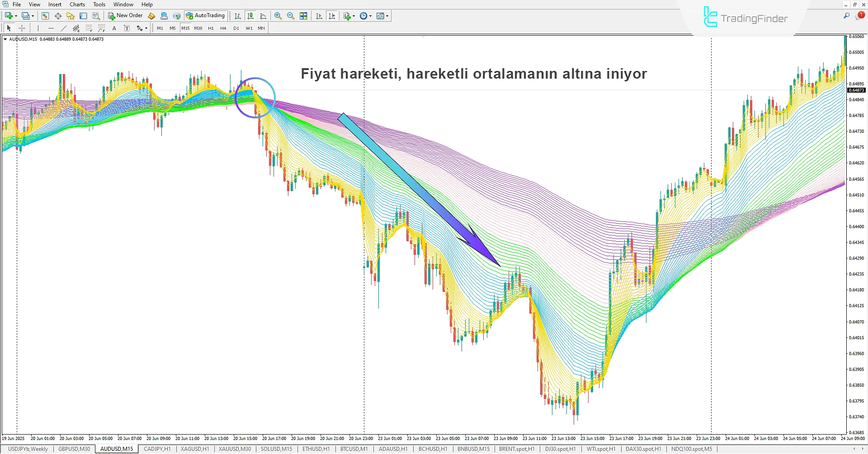This screenshot has width=868, height=454.
Task: Select the Crosshair tool
Action: 22,28
